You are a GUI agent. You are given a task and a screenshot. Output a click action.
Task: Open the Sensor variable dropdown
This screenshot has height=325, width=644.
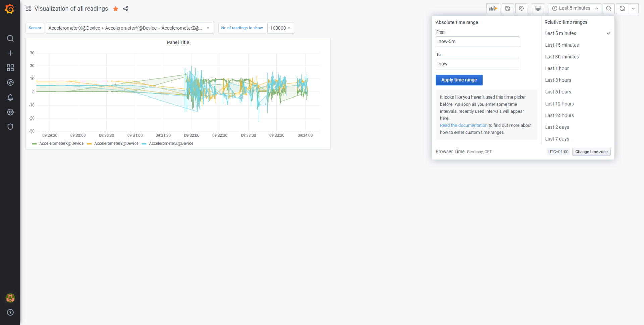129,28
